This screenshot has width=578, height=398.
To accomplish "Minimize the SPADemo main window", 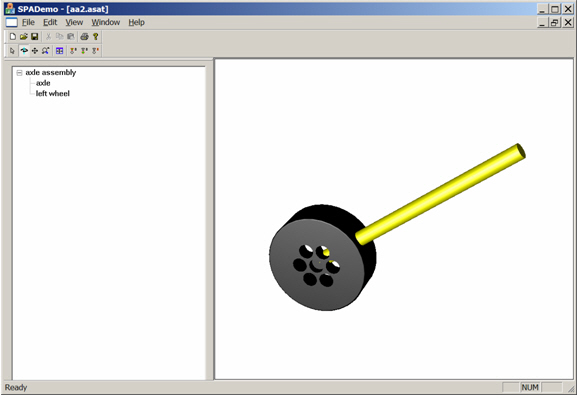I will click(542, 9).
